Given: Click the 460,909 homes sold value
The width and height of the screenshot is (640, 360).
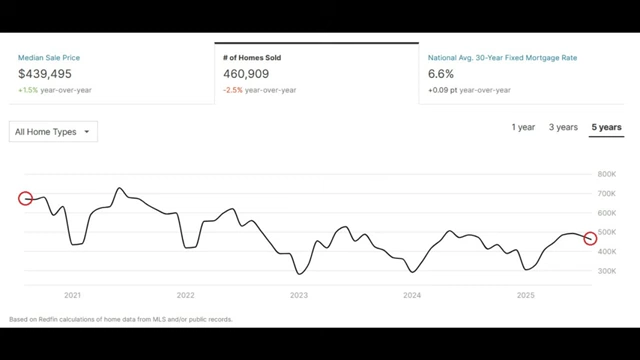Looking at the screenshot, I should point(246,74).
